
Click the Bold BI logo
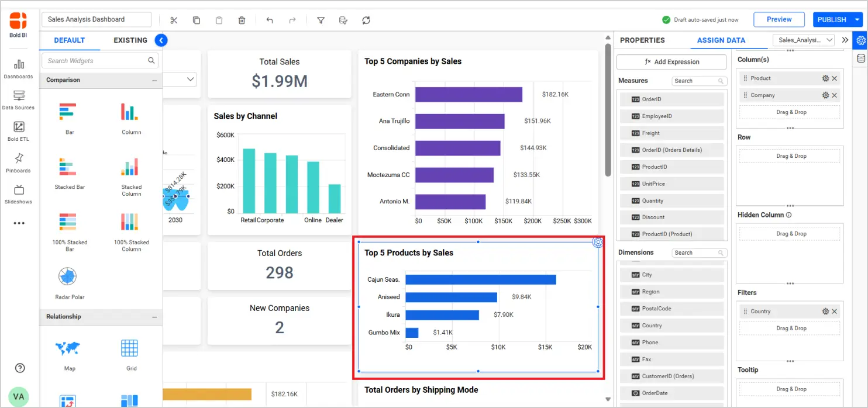point(18,21)
